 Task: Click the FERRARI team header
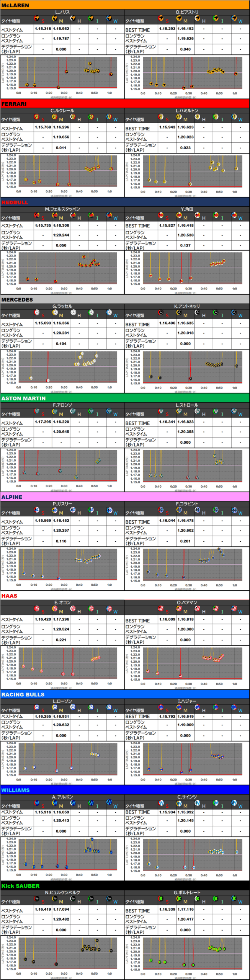click(125, 104)
